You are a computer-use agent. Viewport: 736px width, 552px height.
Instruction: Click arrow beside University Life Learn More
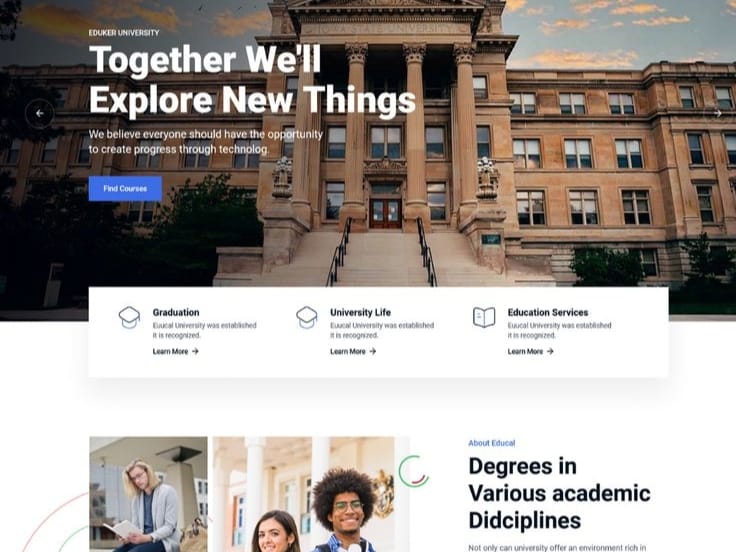[x=373, y=351]
